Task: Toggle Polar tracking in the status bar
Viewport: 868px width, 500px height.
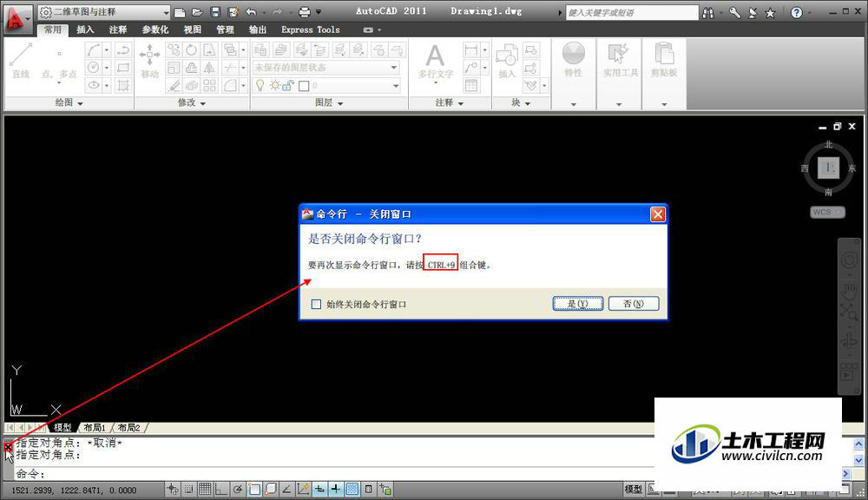Action: point(238,489)
